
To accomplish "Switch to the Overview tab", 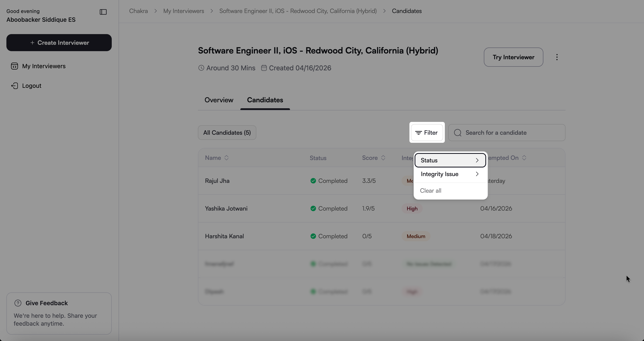I will [x=219, y=100].
